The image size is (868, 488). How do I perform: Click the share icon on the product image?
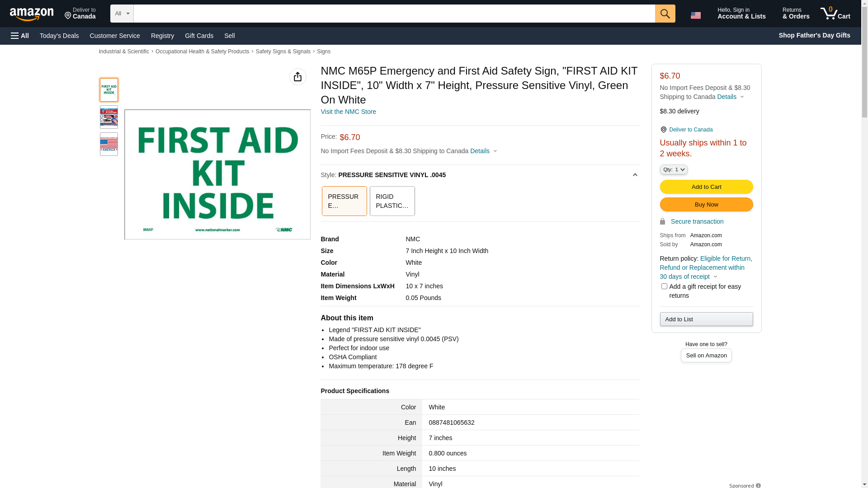click(x=297, y=77)
